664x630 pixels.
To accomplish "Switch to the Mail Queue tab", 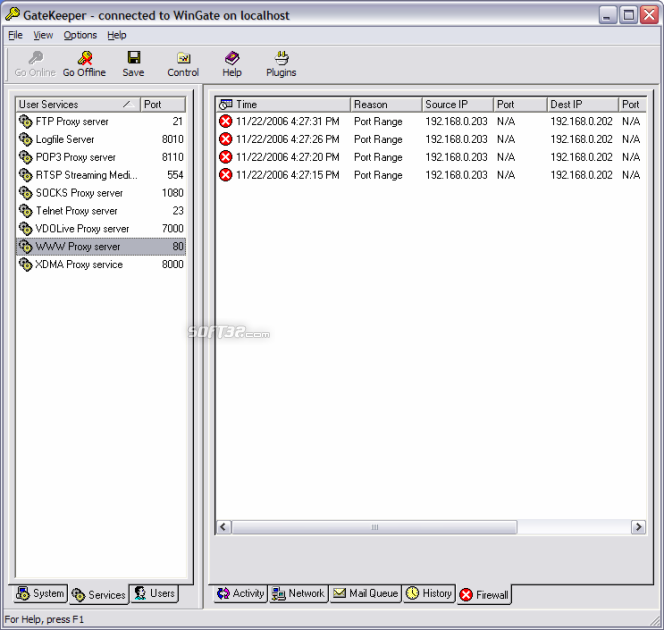I will pos(365,594).
